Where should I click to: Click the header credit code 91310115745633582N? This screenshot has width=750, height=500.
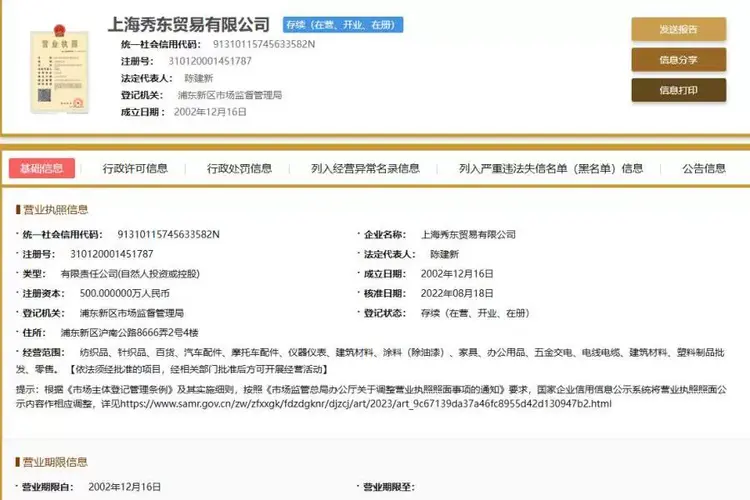point(264,44)
